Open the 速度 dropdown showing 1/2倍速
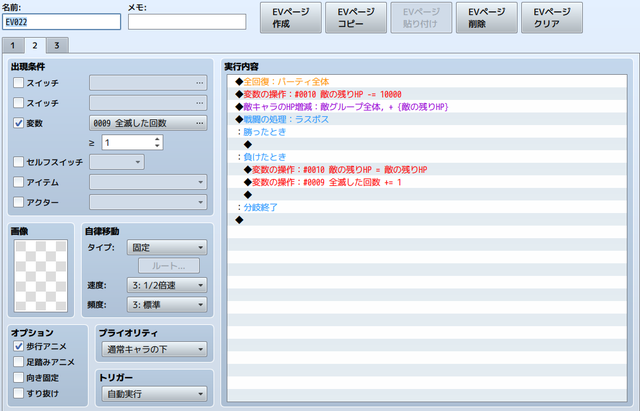 tap(167, 285)
